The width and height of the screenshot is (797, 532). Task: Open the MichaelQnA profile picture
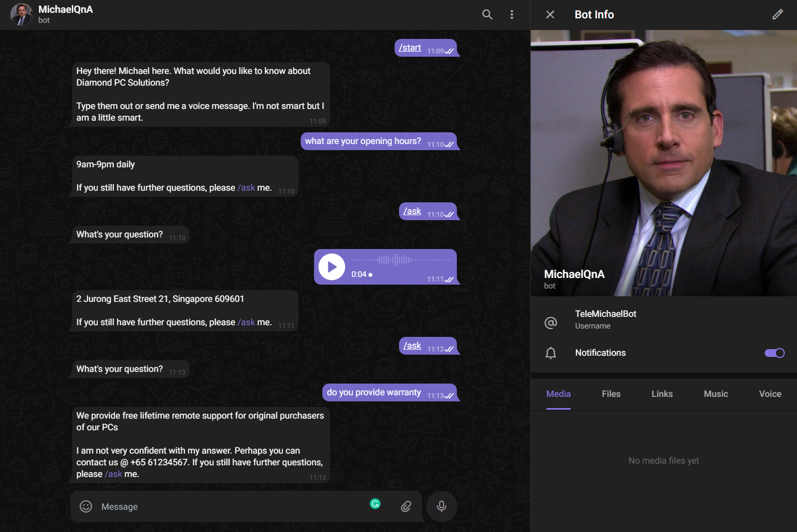pyautogui.click(x=21, y=14)
